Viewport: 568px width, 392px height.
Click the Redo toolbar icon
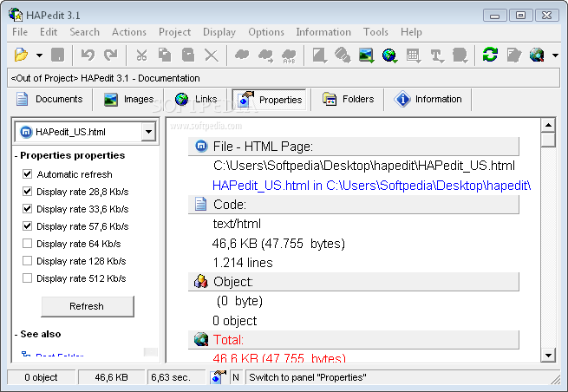tap(110, 55)
